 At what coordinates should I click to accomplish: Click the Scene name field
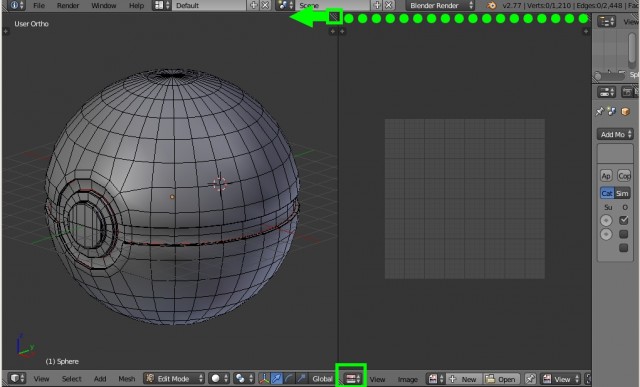[x=333, y=5]
